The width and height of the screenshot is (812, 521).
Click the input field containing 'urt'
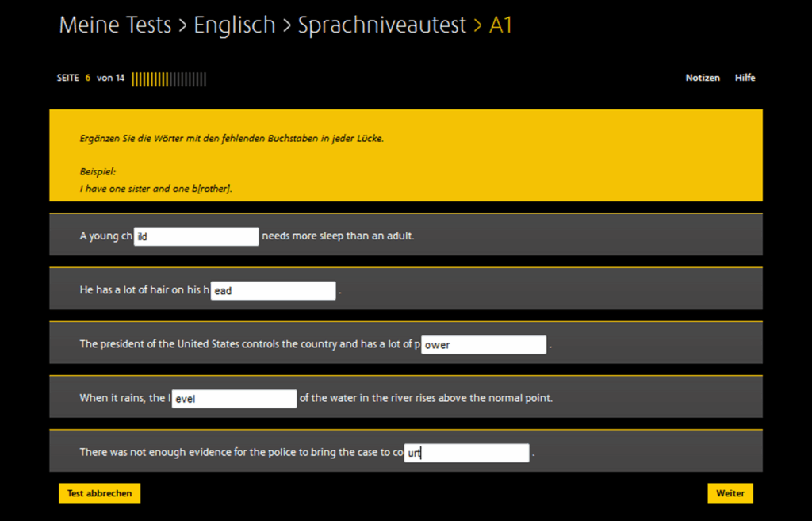pos(466,453)
